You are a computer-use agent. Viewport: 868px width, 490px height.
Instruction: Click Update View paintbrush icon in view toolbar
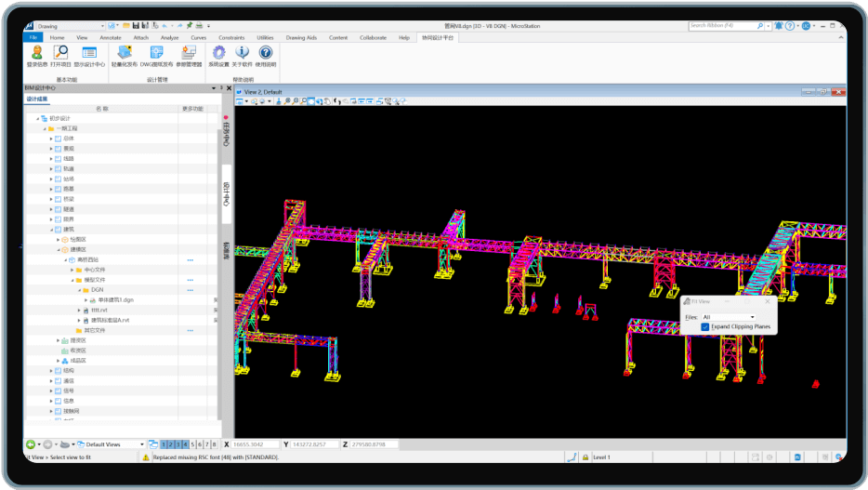pos(279,101)
